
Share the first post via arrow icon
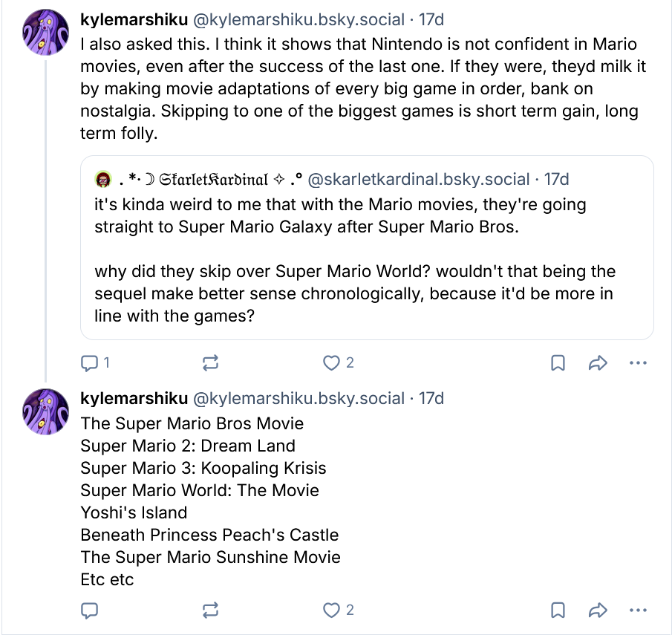[598, 363]
